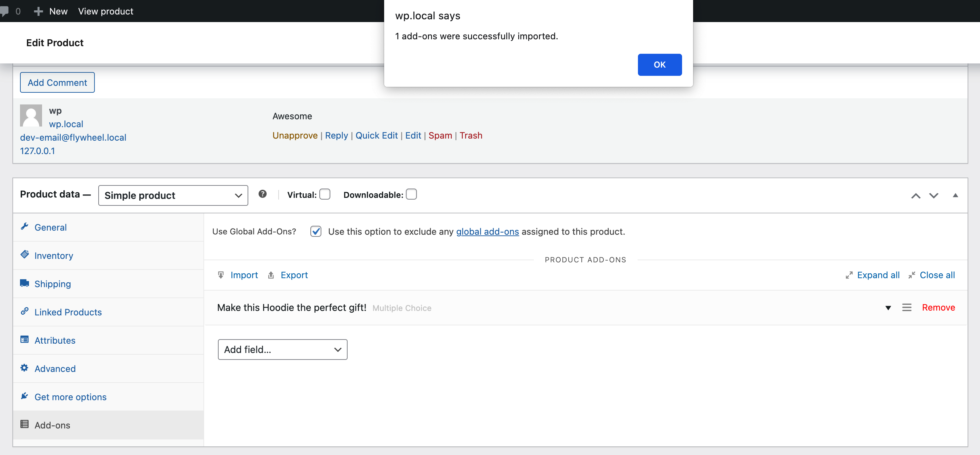Image resolution: width=980 pixels, height=455 pixels.
Task: Click the General wrench icon
Action: (x=25, y=227)
